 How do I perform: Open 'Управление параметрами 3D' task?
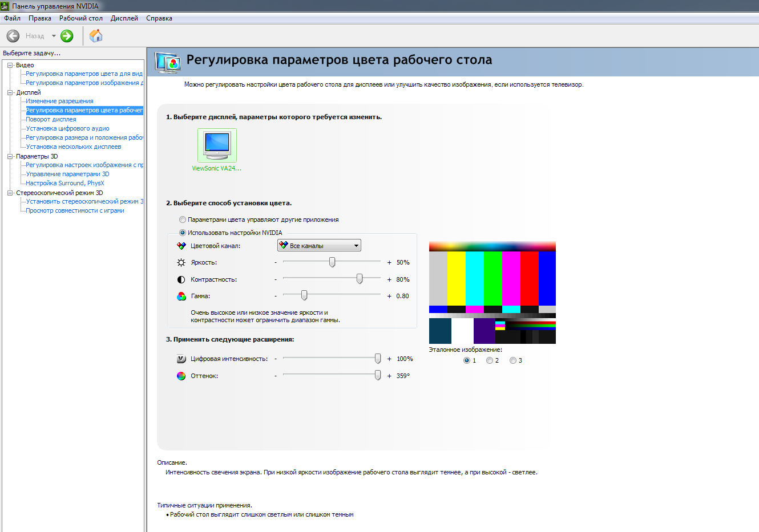pyautogui.click(x=67, y=174)
